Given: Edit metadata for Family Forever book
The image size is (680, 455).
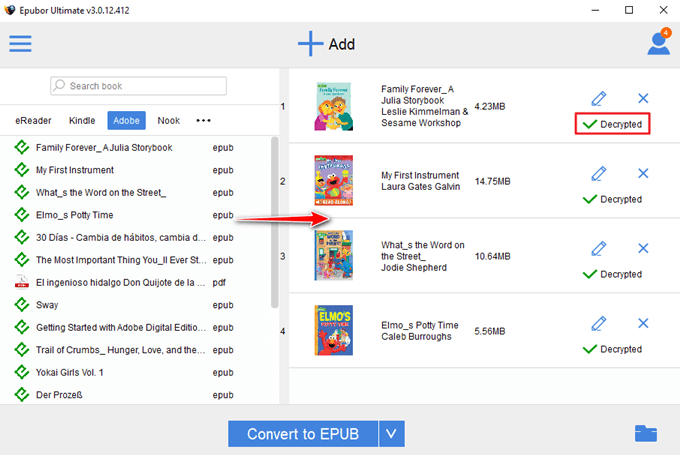Looking at the screenshot, I should (x=598, y=98).
